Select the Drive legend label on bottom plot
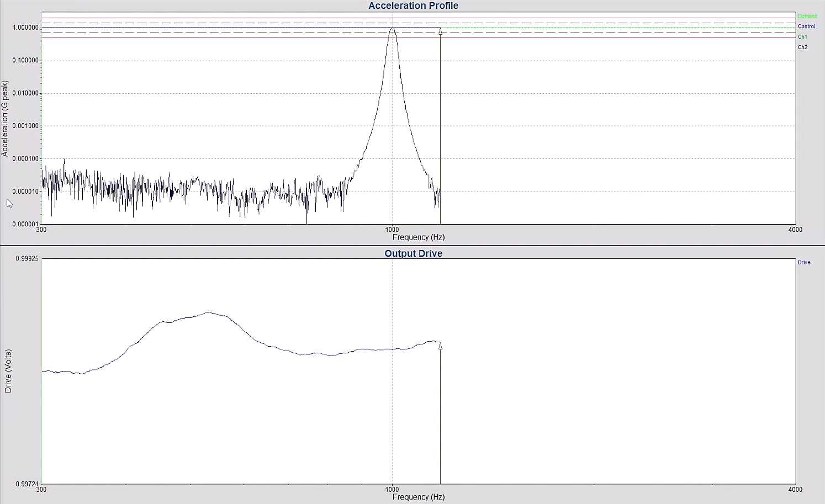The image size is (825, 504). [x=803, y=262]
